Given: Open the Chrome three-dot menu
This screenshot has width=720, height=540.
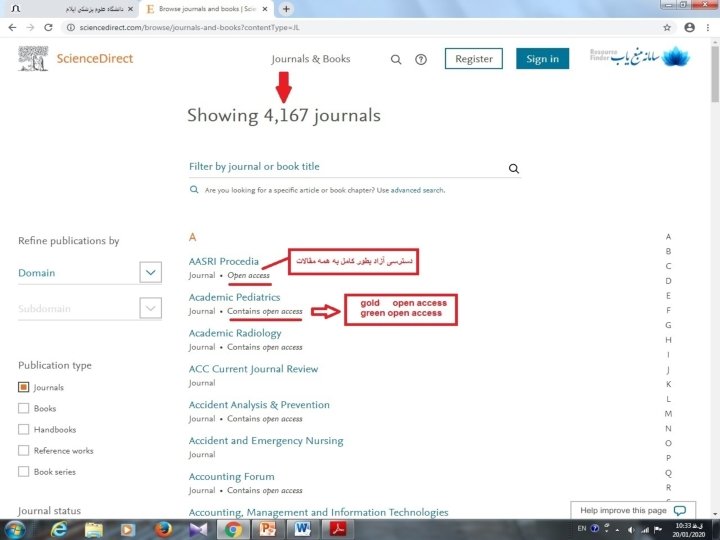Looking at the screenshot, I should point(708,28).
